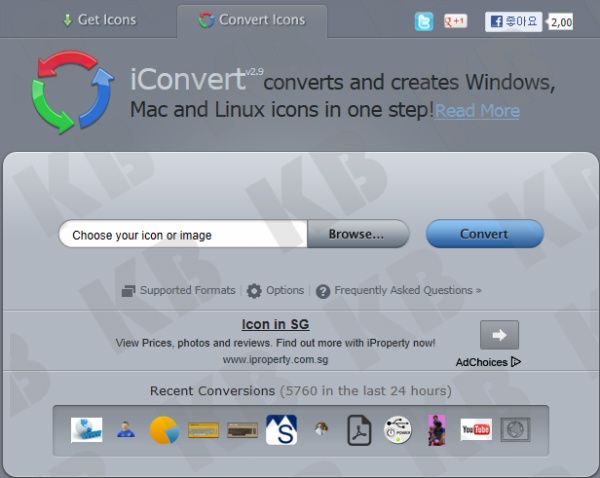Open the Icon in SG ad headline

coord(276,325)
